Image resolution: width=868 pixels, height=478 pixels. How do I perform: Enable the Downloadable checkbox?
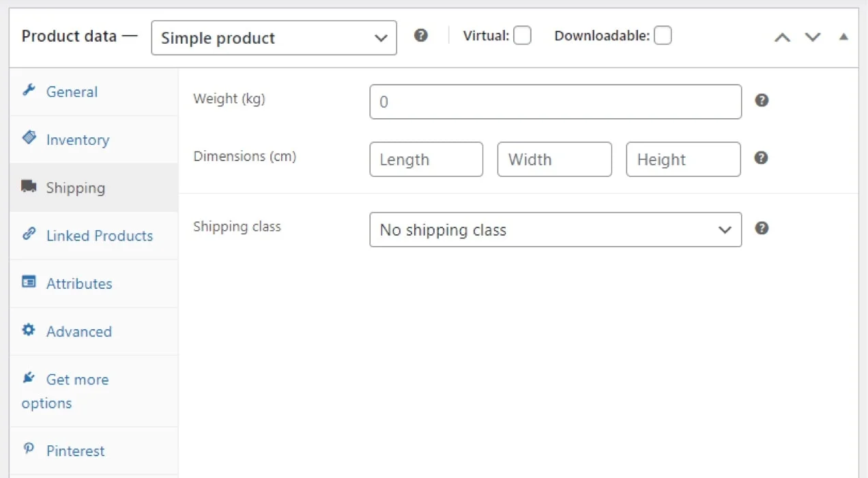tap(663, 35)
